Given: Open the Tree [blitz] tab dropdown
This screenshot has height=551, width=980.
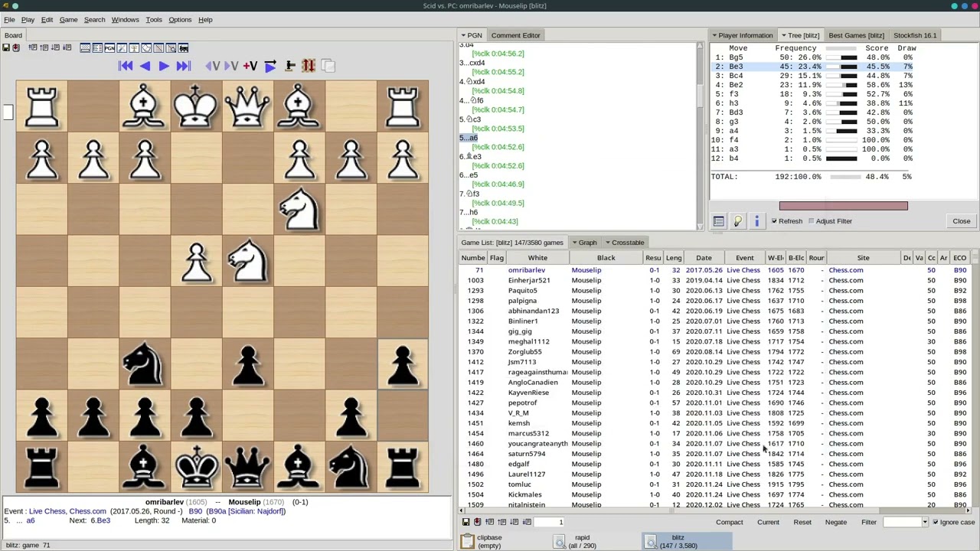Looking at the screenshot, I should point(783,35).
